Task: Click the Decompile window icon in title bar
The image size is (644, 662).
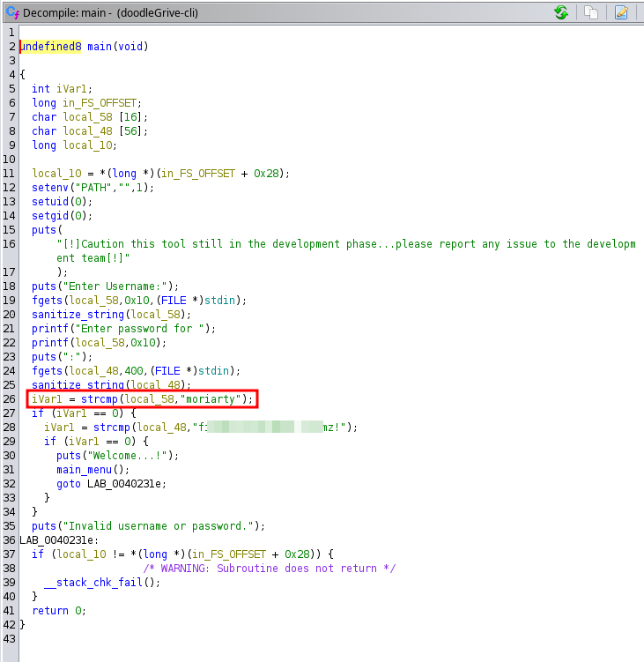Action: pyautogui.click(x=12, y=12)
